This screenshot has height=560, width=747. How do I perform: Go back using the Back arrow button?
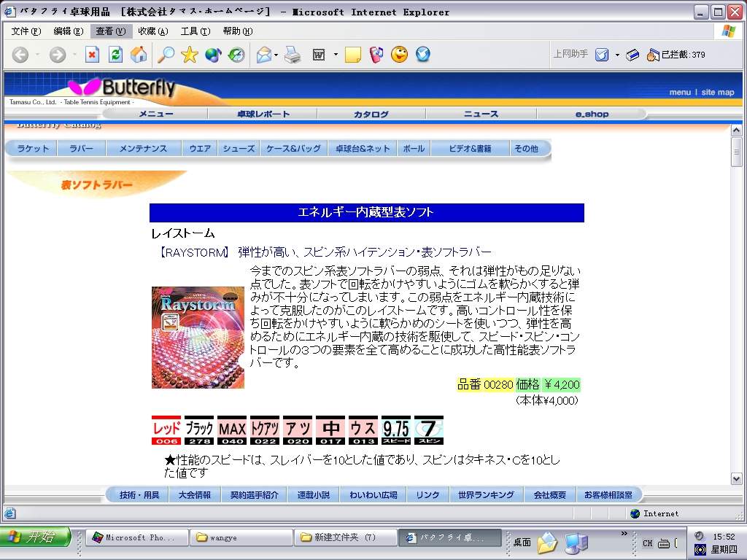pos(20,55)
